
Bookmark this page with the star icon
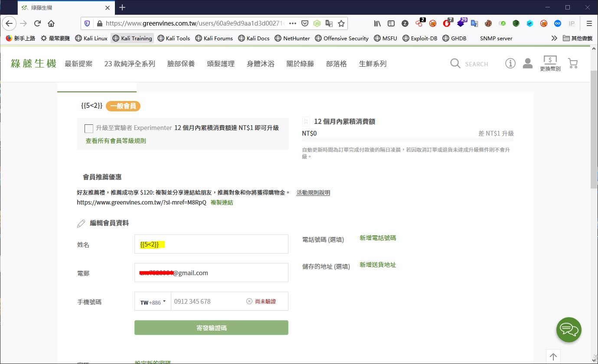click(341, 23)
